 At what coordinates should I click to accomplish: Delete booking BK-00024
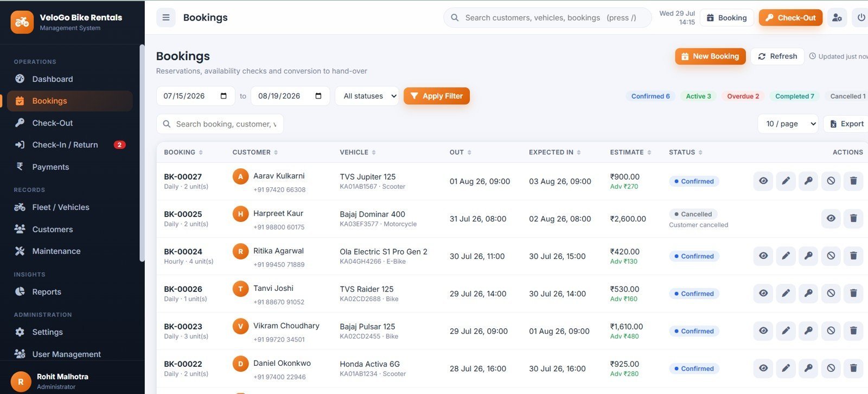click(853, 256)
